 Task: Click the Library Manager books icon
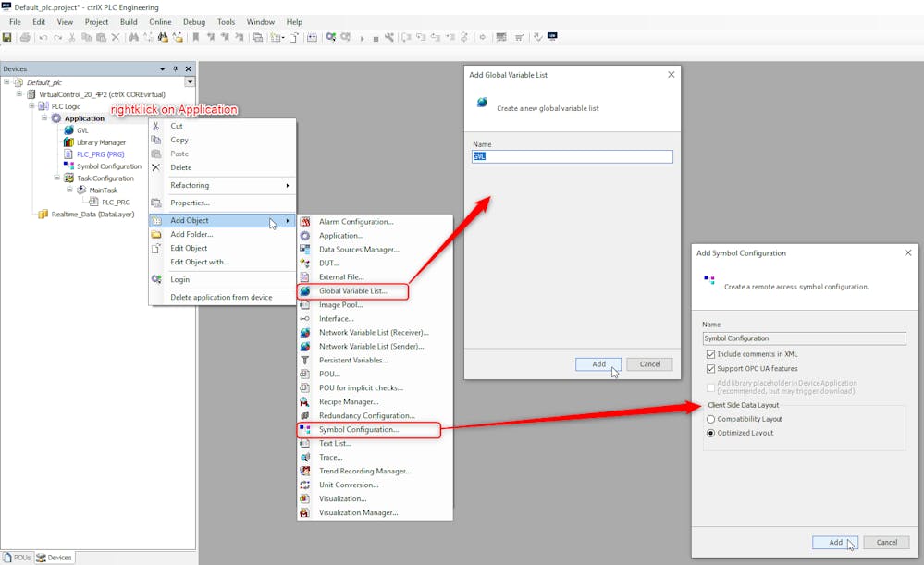[69, 142]
